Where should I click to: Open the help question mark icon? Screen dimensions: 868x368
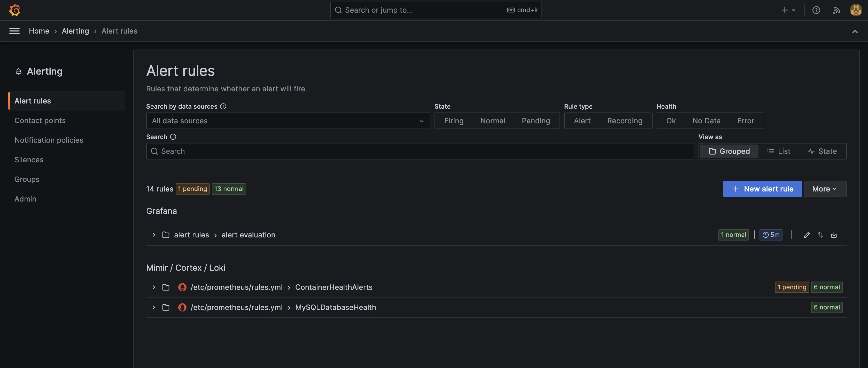click(x=816, y=10)
